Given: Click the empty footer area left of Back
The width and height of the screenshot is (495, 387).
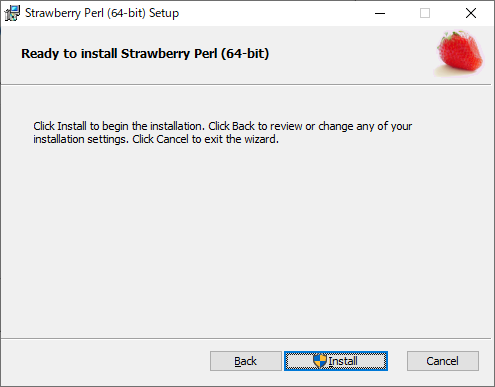Looking at the screenshot, I should 105,362.
